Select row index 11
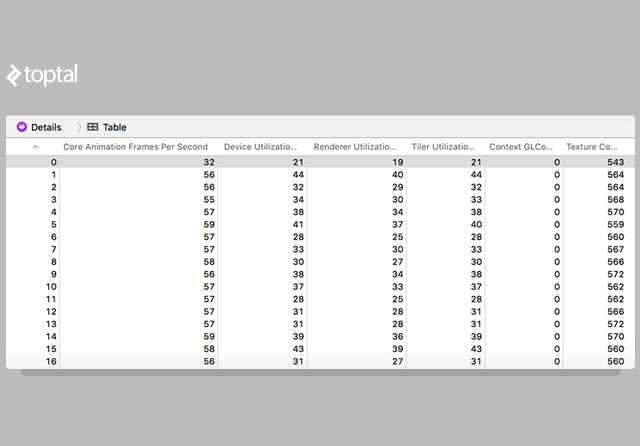The width and height of the screenshot is (640, 446). tap(320, 299)
